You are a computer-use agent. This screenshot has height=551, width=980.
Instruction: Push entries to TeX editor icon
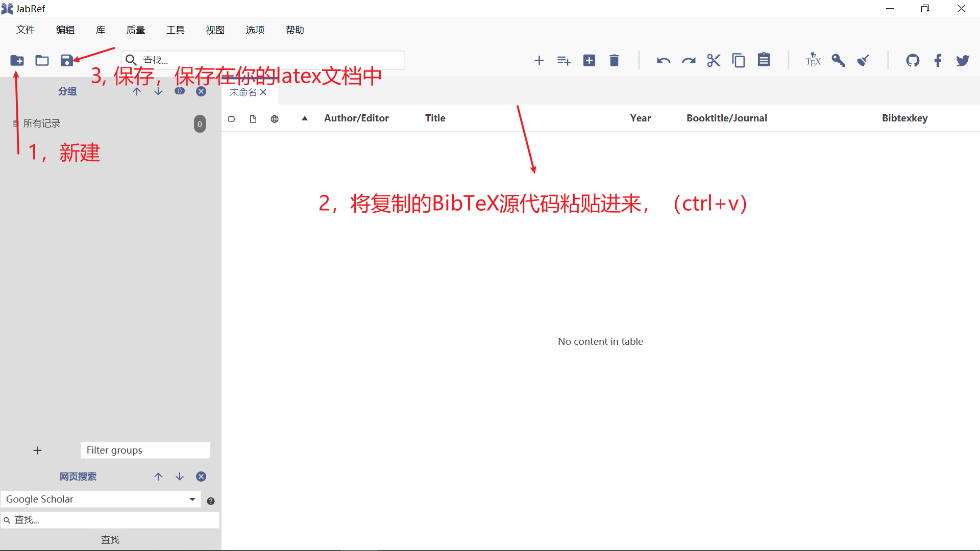coord(813,60)
